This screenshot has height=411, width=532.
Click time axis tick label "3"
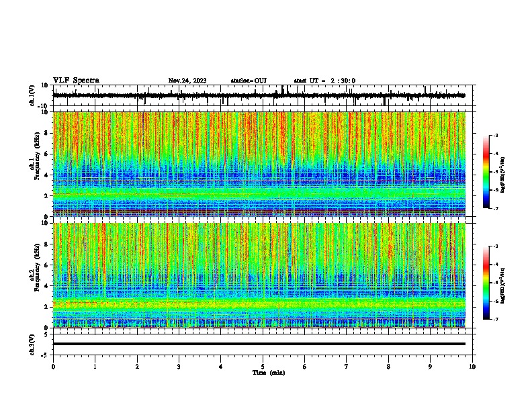179,367
